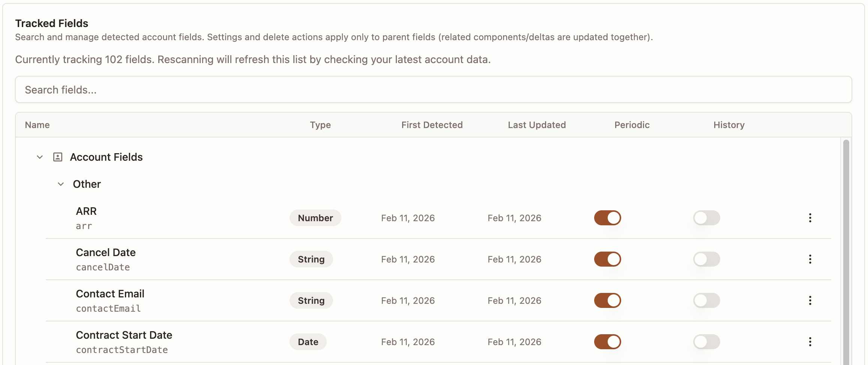The width and height of the screenshot is (868, 365).
Task: Disable Periodic tracking for ARR
Action: pos(608,218)
